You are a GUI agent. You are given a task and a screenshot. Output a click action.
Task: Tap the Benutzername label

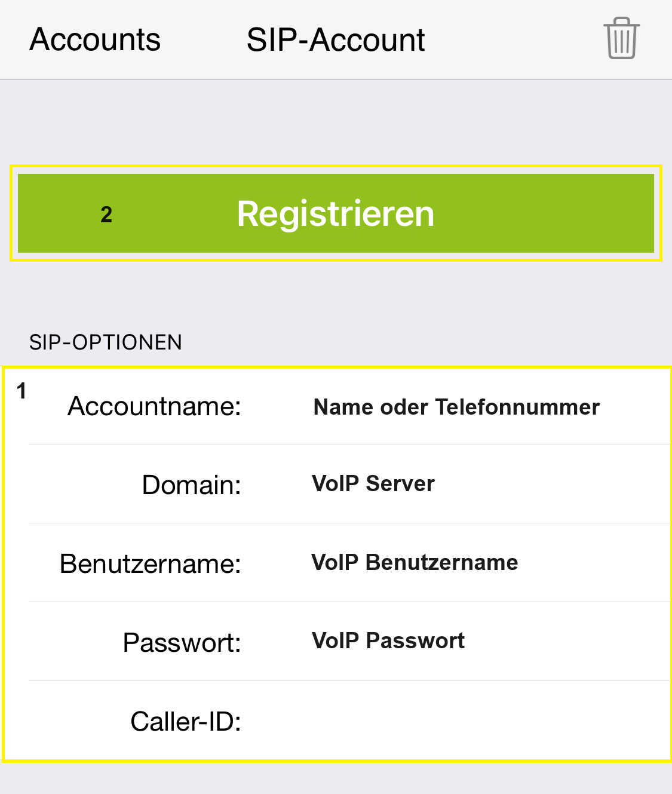point(151,564)
